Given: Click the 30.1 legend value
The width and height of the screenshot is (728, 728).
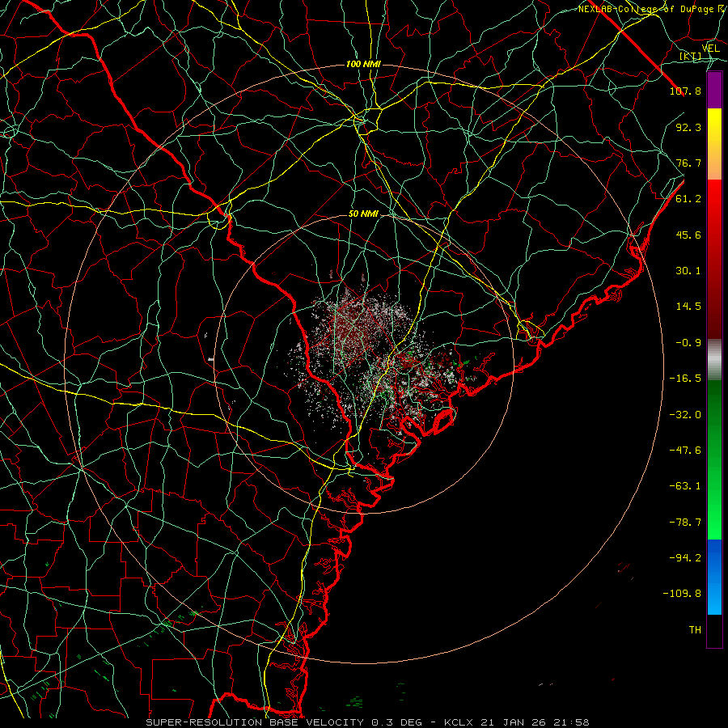Looking at the screenshot, I should (688, 271).
